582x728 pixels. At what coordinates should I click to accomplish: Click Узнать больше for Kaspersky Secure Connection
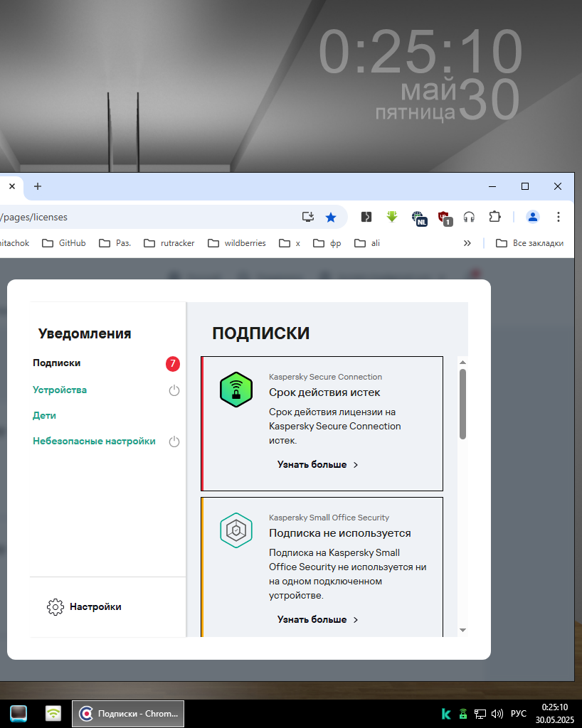tap(317, 465)
